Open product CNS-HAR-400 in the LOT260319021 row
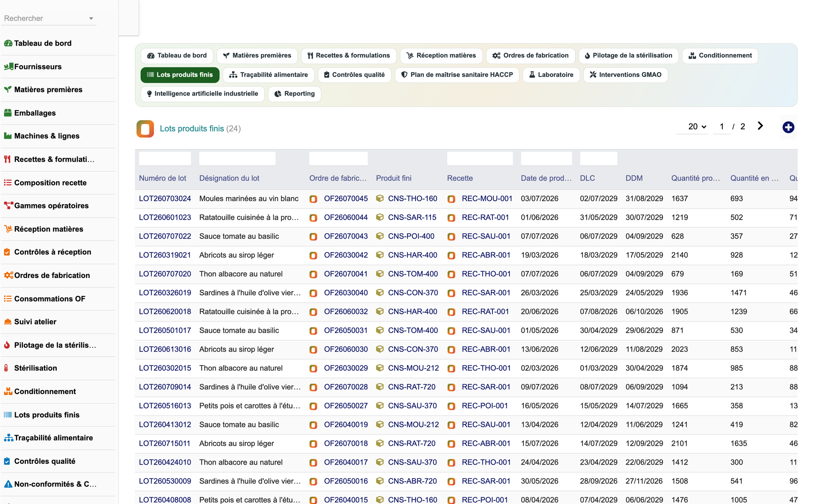 coord(413,255)
